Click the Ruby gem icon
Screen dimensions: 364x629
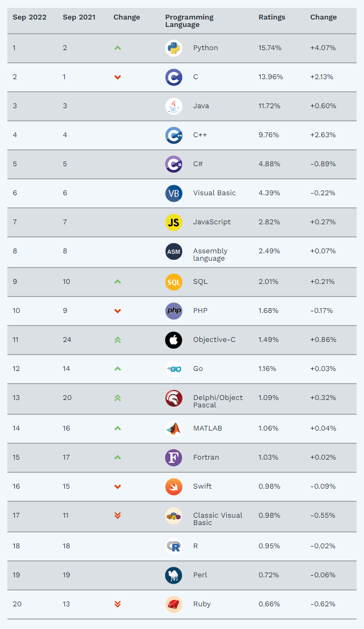(x=174, y=604)
